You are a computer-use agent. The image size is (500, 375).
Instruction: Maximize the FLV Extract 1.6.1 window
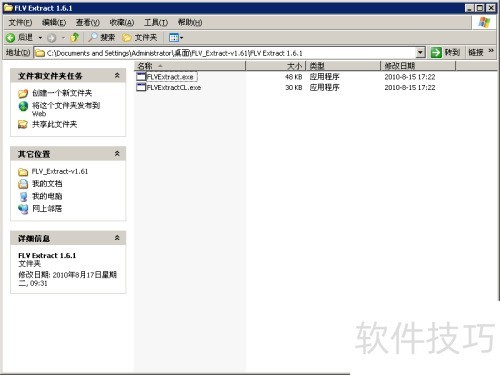[480, 8]
